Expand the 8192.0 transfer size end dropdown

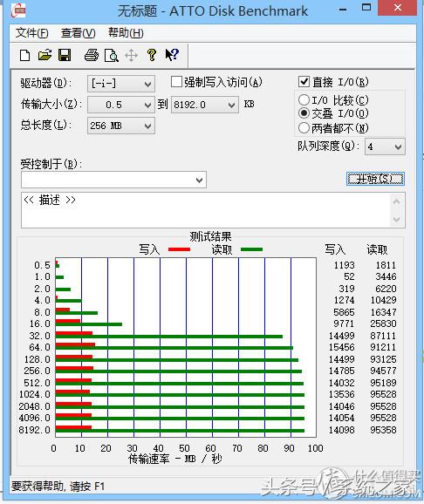[205, 105]
